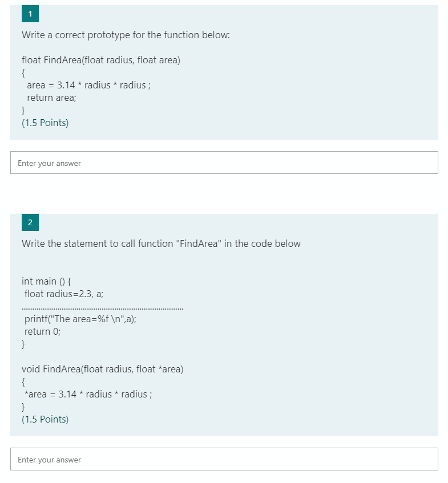The width and height of the screenshot is (448, 483).
Task: Click the FindArea call question text
Action: [160, 243]
